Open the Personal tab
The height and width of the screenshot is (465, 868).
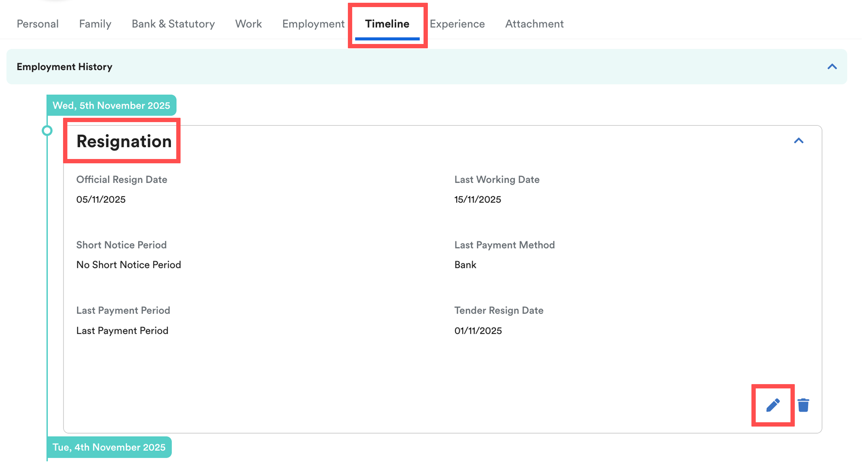coord(38,24)
